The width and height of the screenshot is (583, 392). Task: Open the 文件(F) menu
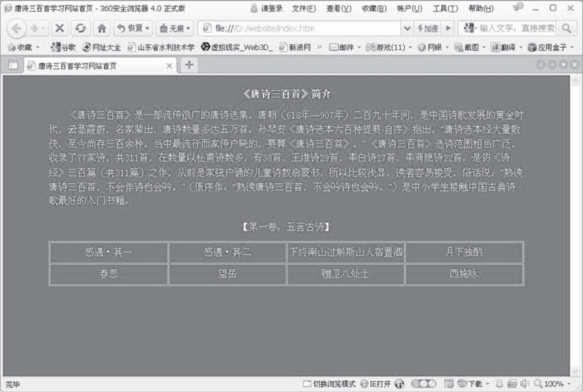(x=304, y=8)
